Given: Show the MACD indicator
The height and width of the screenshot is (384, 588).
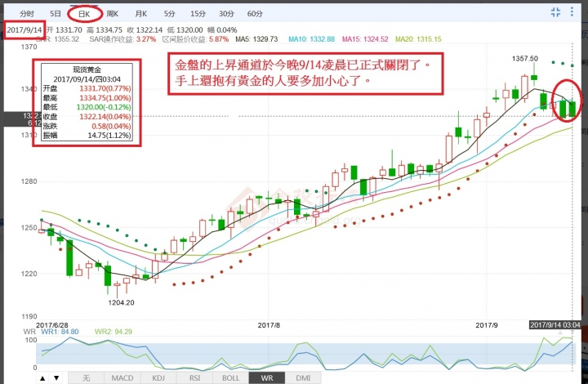Looking at the screenshot, I should [x=122, y=378].
